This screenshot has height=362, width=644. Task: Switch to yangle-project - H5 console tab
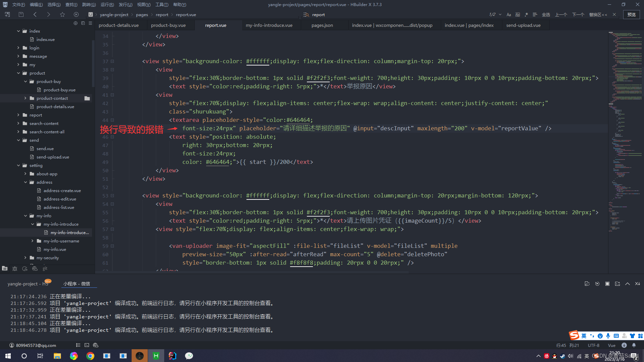(x=28, y=284)
